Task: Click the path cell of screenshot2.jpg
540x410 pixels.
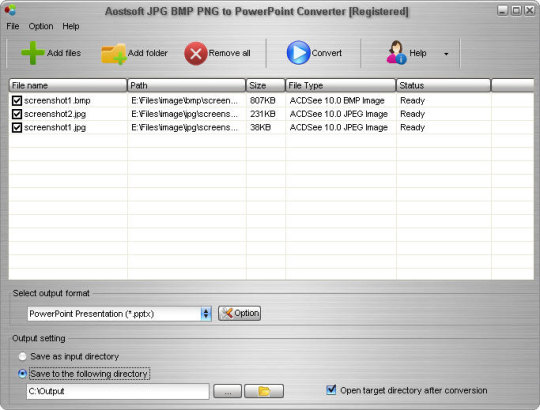Action: click(184, 114)
